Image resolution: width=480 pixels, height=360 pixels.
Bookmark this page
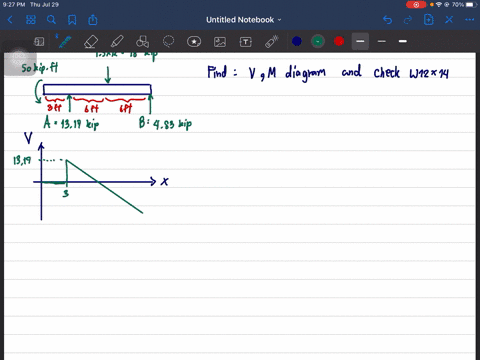pyautogui.click(x=72, y=20)
